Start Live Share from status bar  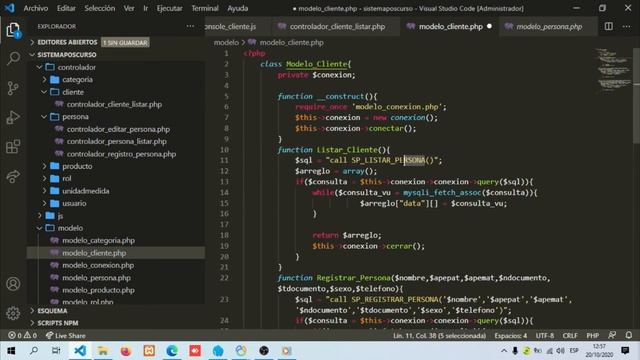pos(65,336)
